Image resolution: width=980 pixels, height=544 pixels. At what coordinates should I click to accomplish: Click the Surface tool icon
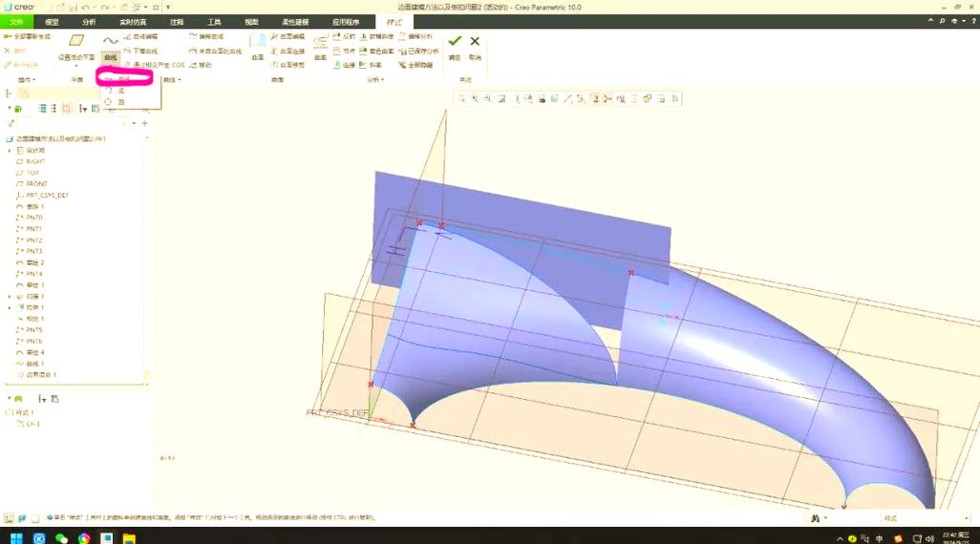coord(258,42)
